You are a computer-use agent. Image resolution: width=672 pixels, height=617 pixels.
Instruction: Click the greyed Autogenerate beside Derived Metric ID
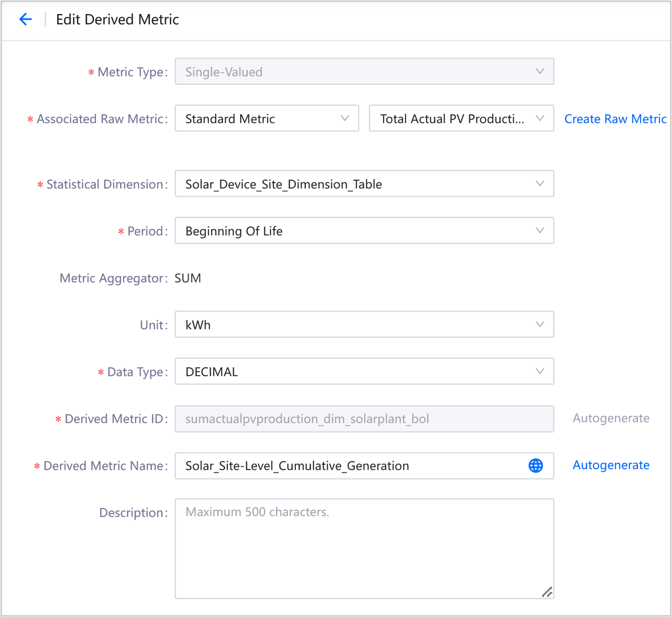(611, 418)
